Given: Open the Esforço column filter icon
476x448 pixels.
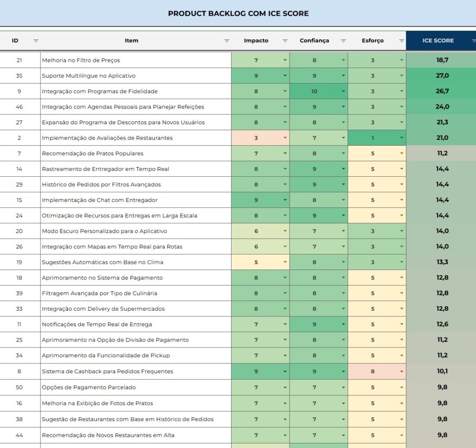Looking at the screenshot, I should point(401,40).
